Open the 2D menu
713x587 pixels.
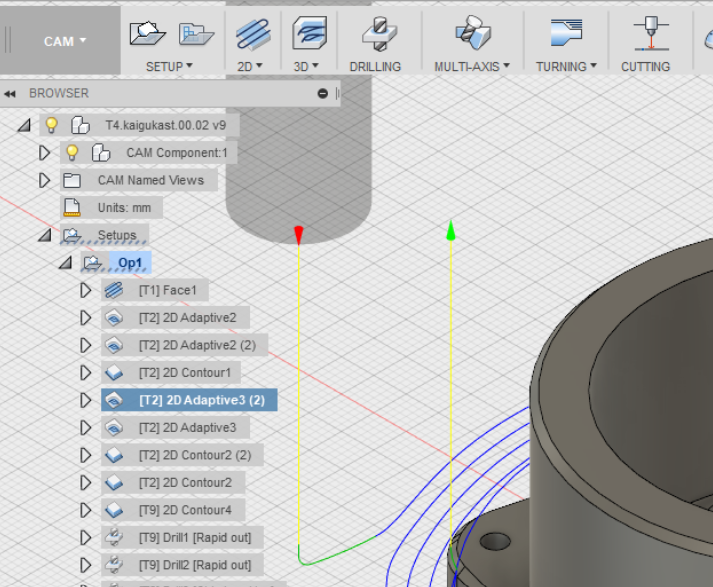click(250, 67)
